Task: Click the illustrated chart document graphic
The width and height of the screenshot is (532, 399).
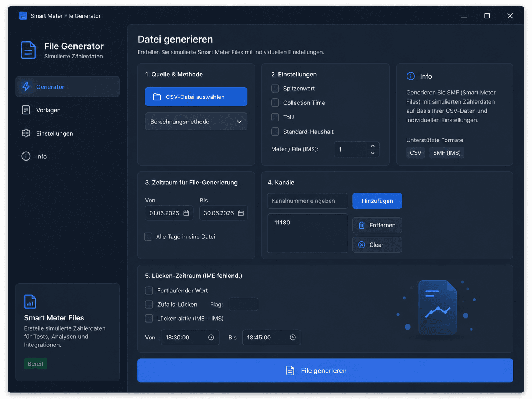Action: (x=438, y=308)
